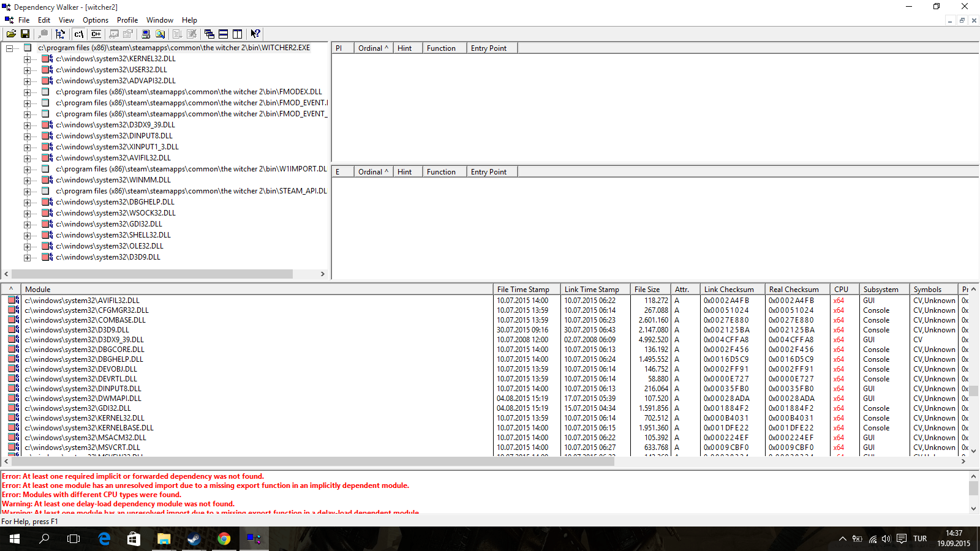Open the Windows Store taskbar icon
The width and height of the screenshot is (980, 551).
(x=134, y=539)
